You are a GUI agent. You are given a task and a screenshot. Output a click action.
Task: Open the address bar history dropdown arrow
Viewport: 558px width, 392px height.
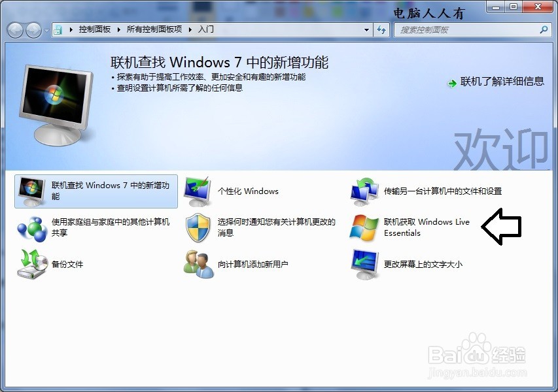[x=367, y=29]
